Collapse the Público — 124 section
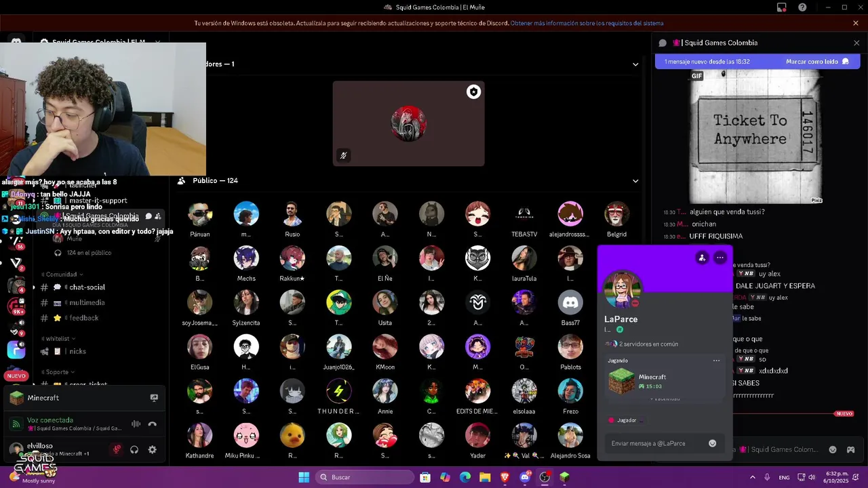Viewport: 868px width, 488px height. [x=635, y=181]
